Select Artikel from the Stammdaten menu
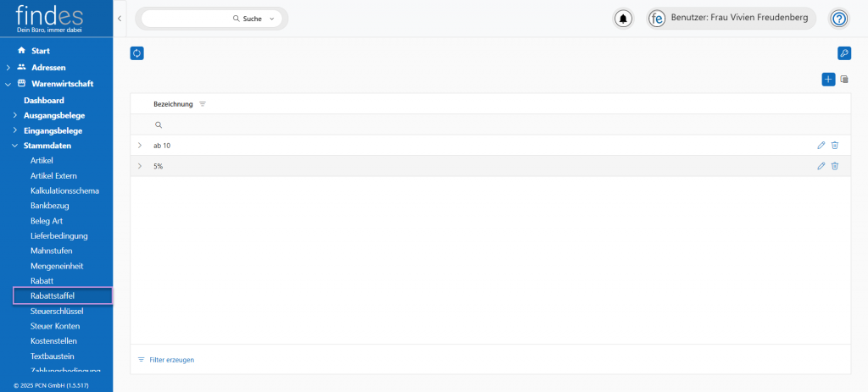 (x=42, y=160)
